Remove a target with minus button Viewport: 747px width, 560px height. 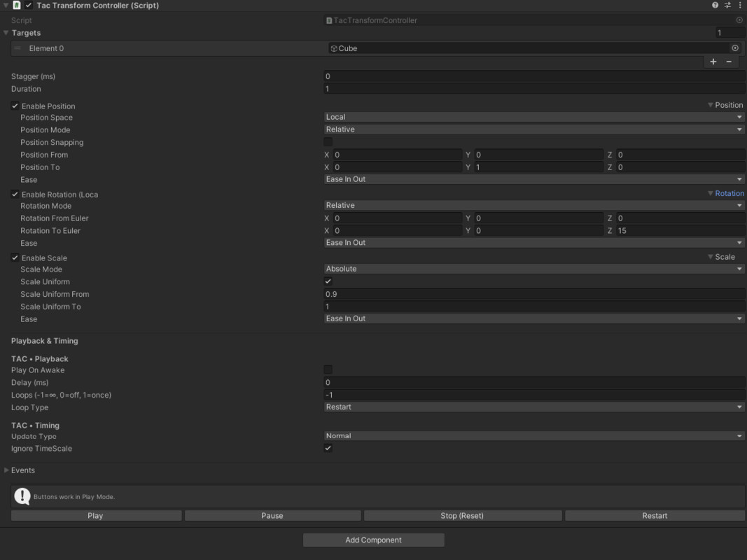coord(728,61)
